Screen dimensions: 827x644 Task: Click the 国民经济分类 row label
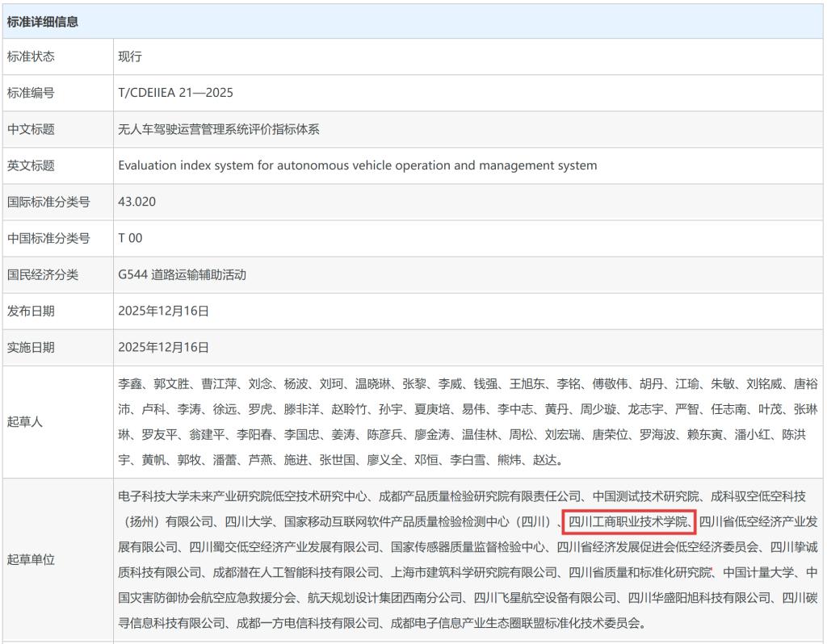[x=43, y=274]
